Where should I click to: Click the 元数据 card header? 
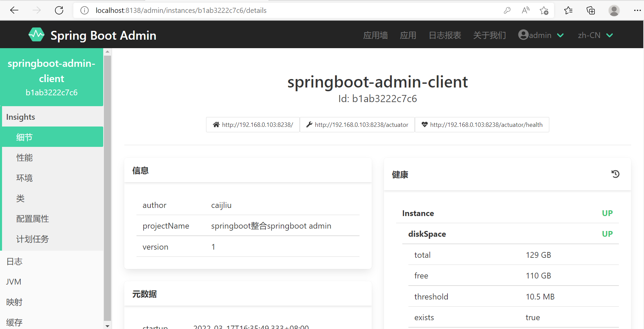coord(248,294)
